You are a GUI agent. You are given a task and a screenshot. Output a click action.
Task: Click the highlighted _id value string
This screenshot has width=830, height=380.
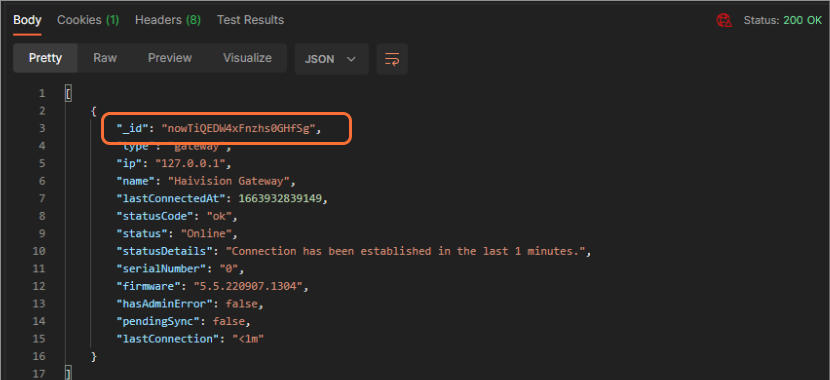click(241, 129)
